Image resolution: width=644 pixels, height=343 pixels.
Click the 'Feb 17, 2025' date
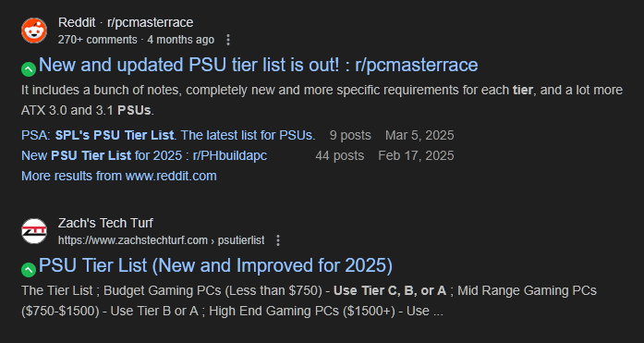(x=416, y=155)
